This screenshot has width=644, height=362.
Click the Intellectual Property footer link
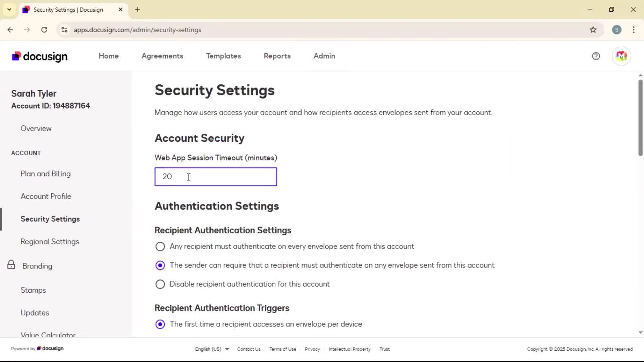tap(350, 349)
